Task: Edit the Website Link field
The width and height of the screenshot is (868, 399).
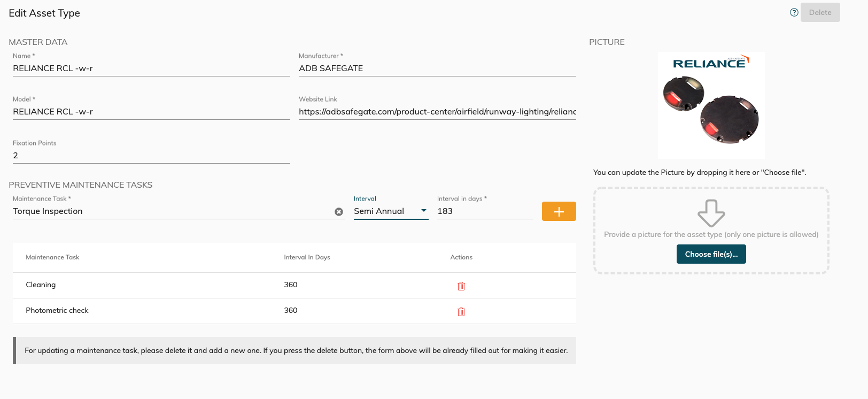Action: [x=437, y=112]
